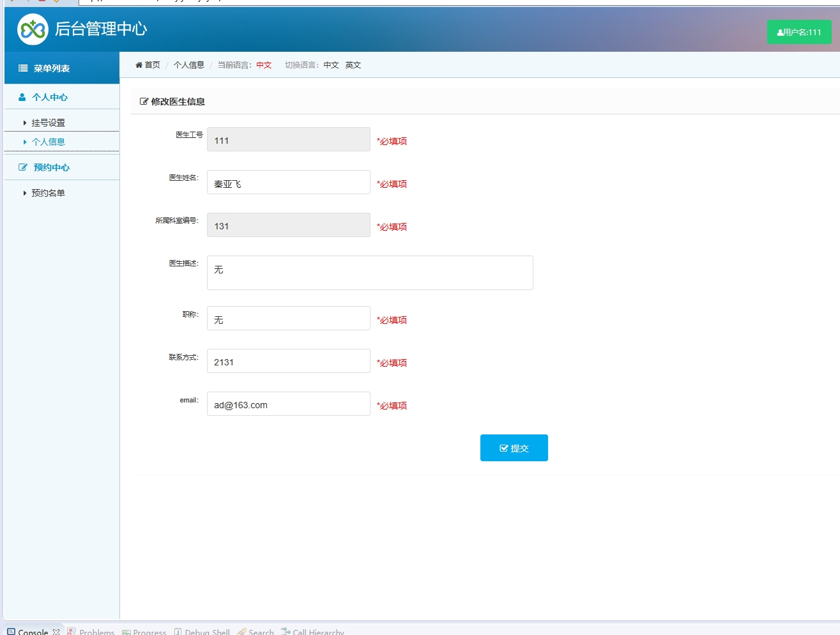Click the 医生工号 field containing 111

click(289, 139)
